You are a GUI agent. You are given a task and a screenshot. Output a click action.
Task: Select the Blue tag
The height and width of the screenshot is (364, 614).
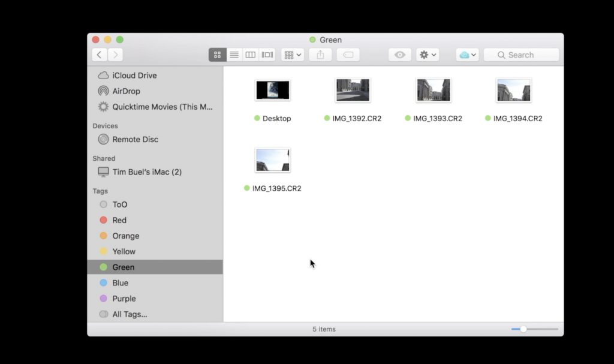[155, 283]
